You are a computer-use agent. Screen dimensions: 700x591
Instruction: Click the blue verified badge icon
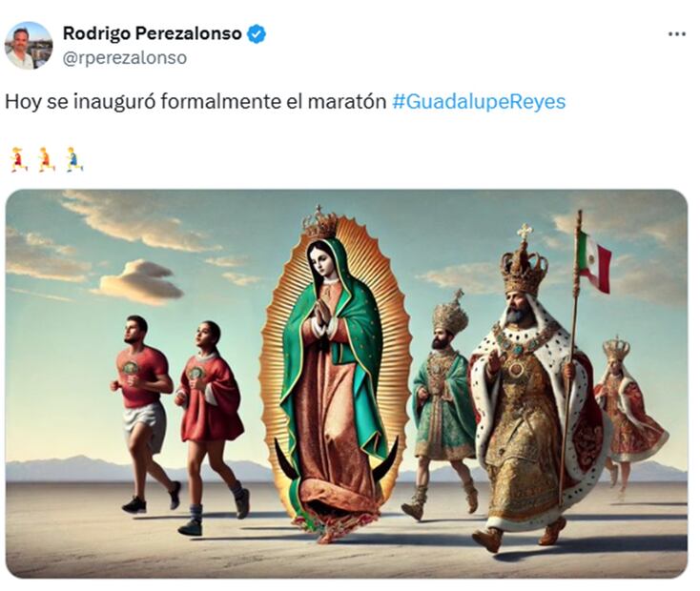tap(257, 34)
